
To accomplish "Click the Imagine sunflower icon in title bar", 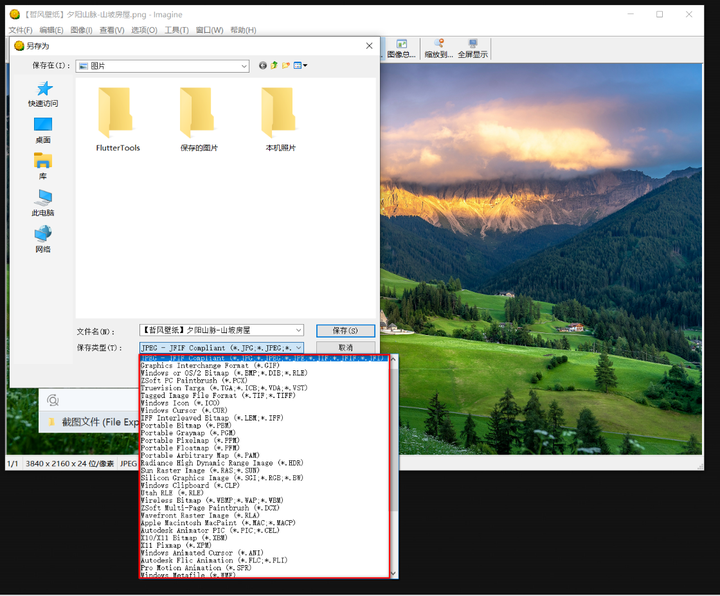I will point(15,14).
